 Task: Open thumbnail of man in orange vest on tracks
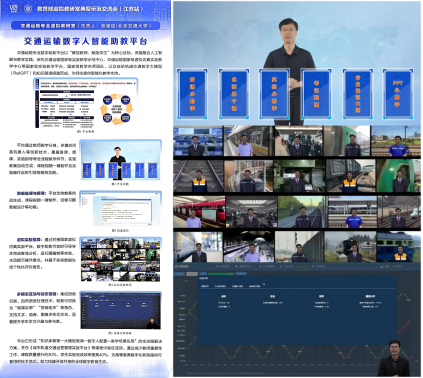(x=198, y=176)
